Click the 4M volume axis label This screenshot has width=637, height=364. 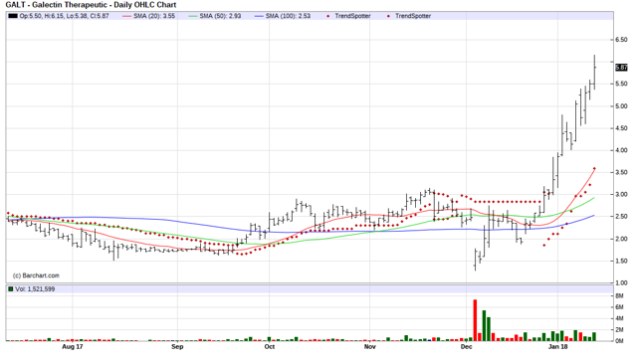click(619, 318)
